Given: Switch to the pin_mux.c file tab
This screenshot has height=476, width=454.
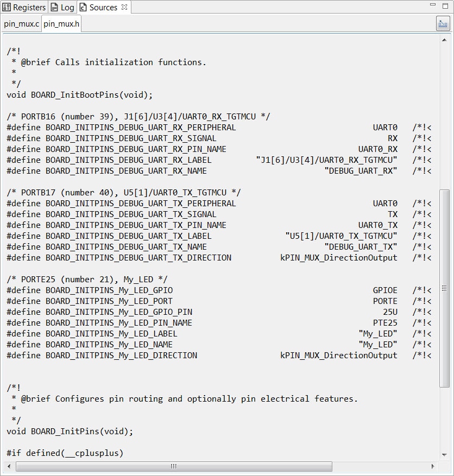Looking at the screenshot, I should (21, 24).
